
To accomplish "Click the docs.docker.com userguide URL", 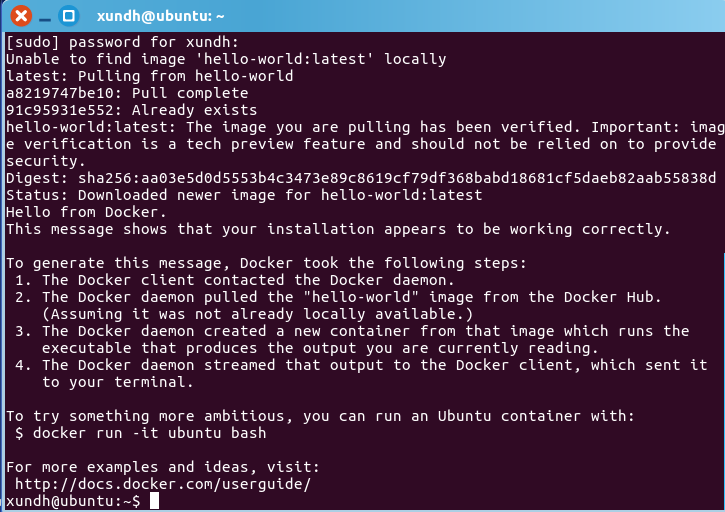I will point(163,484).
